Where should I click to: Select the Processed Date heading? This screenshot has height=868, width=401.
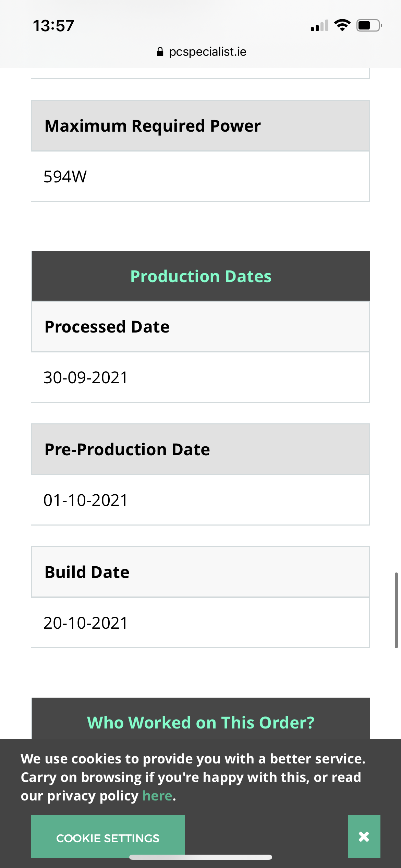pos(107,327)
